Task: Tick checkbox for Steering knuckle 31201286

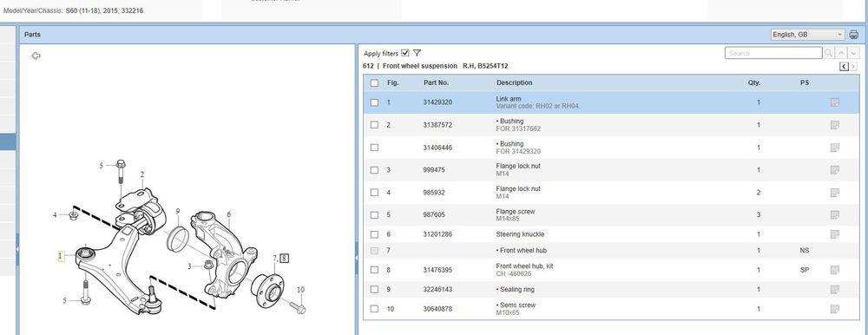Action: 374,234
